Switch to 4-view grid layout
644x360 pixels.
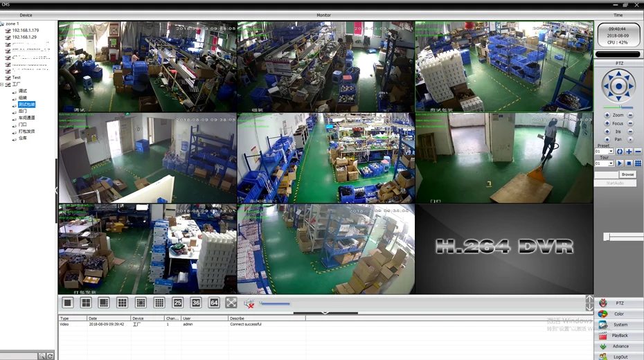pyautogui.click(x=86, y=303)
